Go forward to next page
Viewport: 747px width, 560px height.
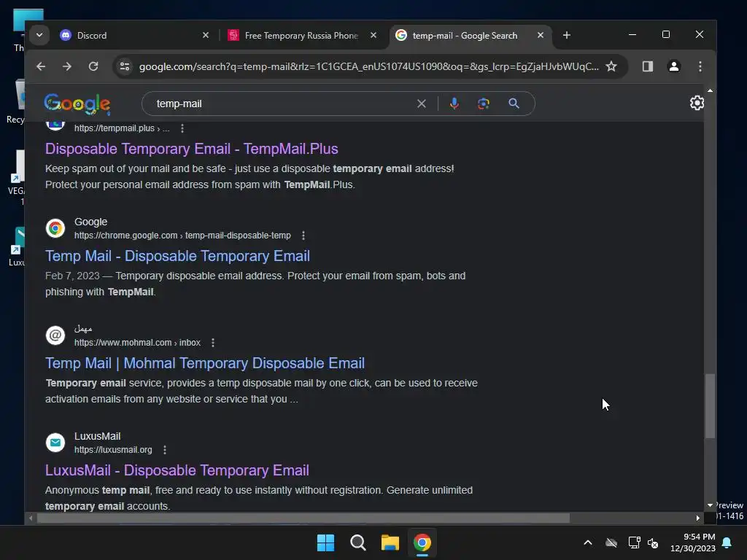(67, 66)
